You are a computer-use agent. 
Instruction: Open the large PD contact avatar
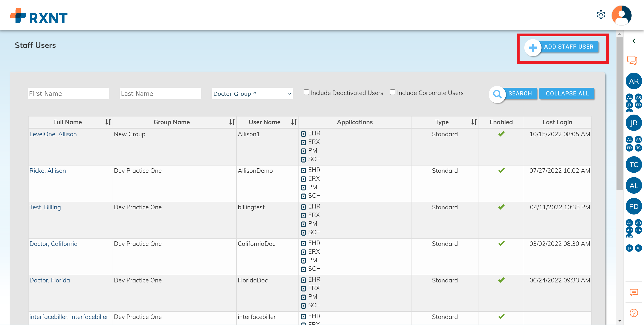click(x=634, y=206)
